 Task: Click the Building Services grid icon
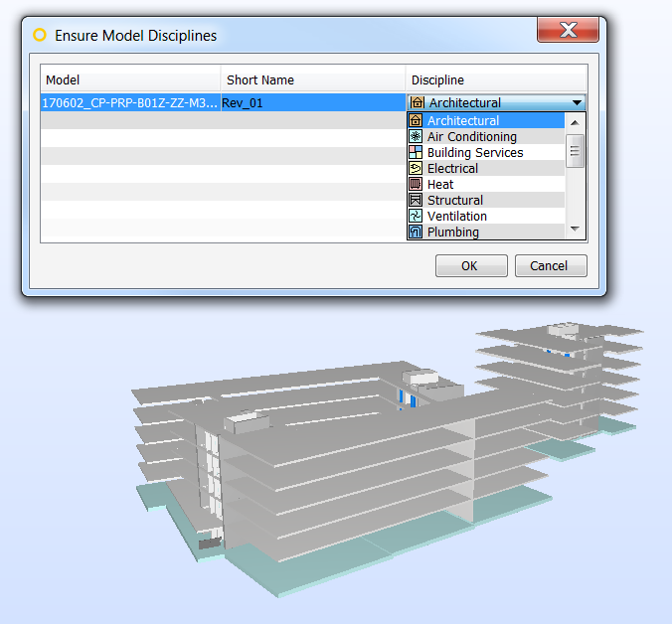(416, 152)
